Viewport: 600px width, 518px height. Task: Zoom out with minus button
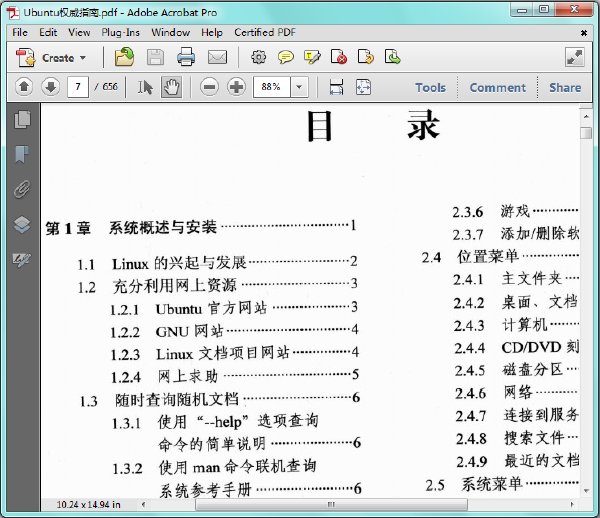(209, 87)
